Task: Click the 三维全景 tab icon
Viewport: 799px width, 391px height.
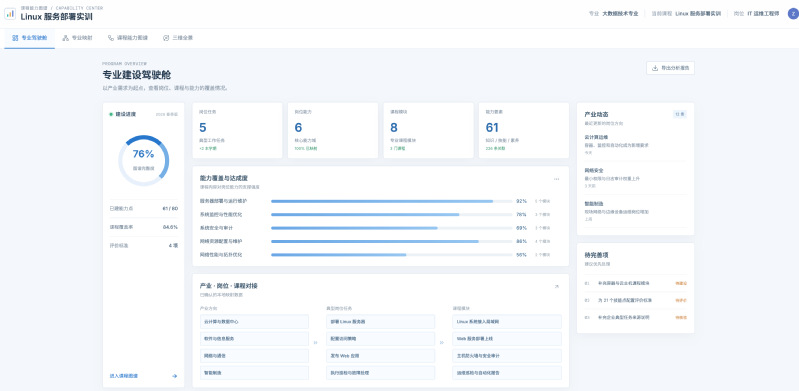Action: pos(166,38)
